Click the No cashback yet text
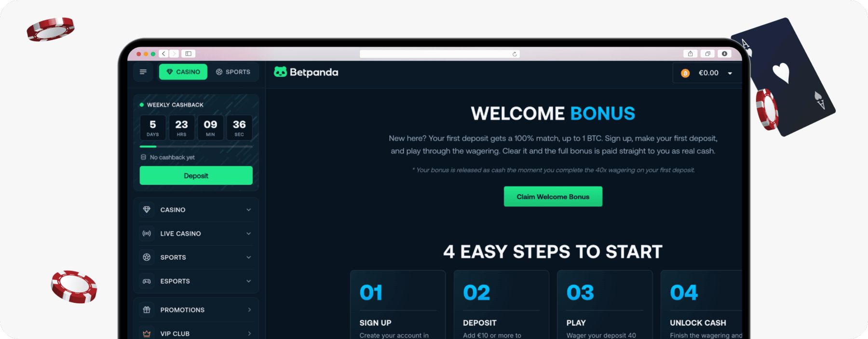868x339 pixels. [x=172, y=157]
